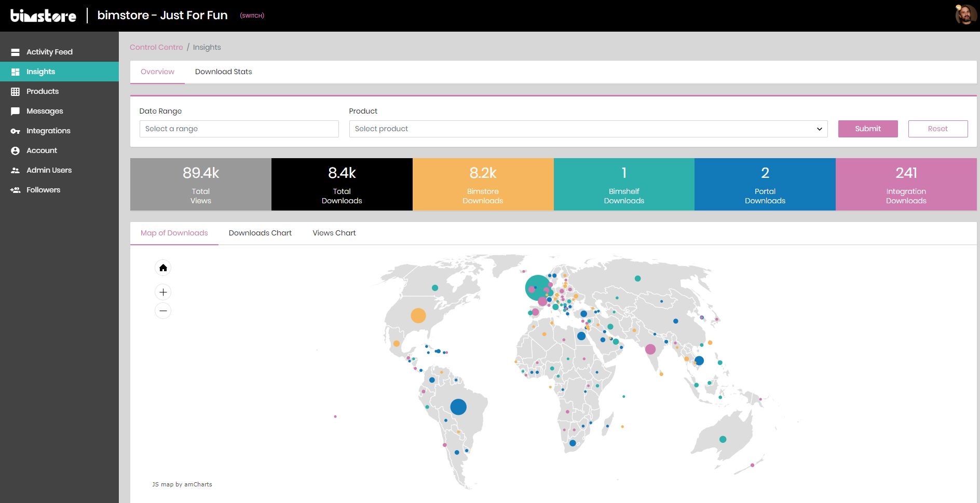Click the Total Downloads stat card
980x503 pixels.
click(342, 184)
